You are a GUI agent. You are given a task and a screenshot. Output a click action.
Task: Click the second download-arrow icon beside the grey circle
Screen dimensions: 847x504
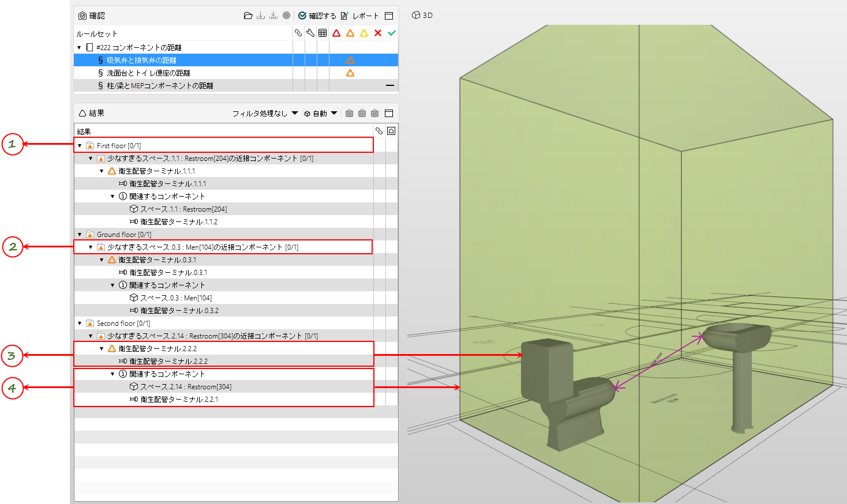(273, 16)
